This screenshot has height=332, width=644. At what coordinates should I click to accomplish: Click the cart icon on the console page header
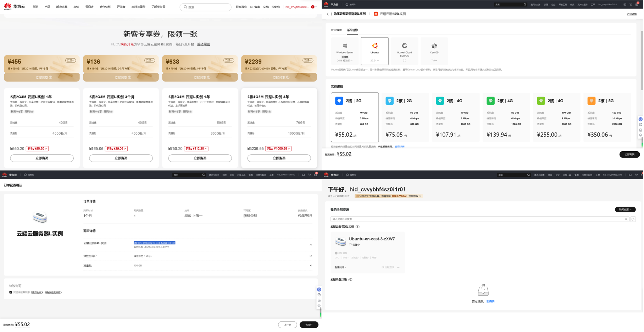(x=636, y=175)
